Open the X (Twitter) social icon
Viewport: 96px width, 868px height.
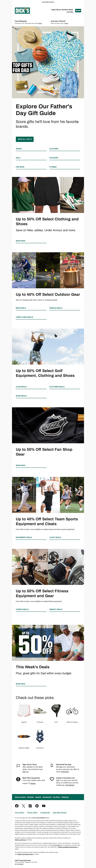coord(24,806)
